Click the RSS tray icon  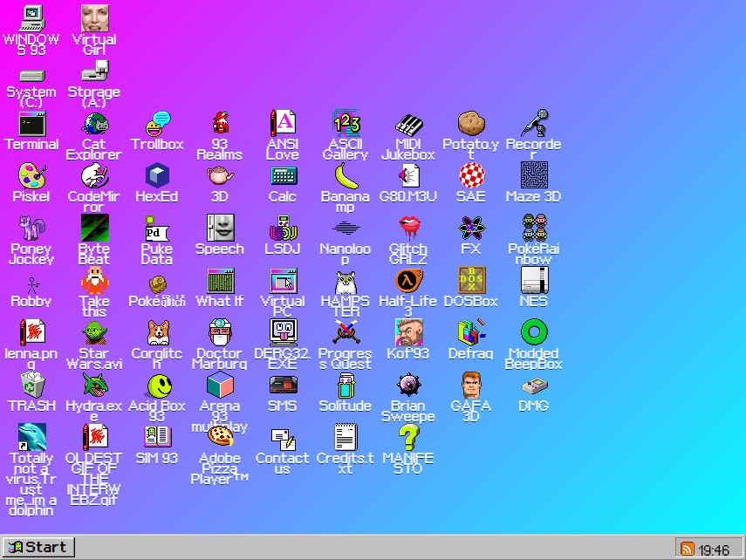[x=688, y=548]
